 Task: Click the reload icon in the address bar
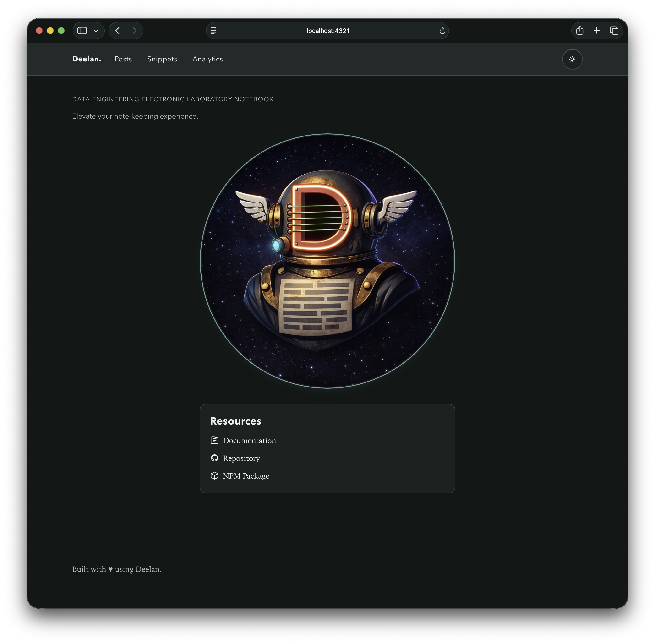tap(442, 30)
